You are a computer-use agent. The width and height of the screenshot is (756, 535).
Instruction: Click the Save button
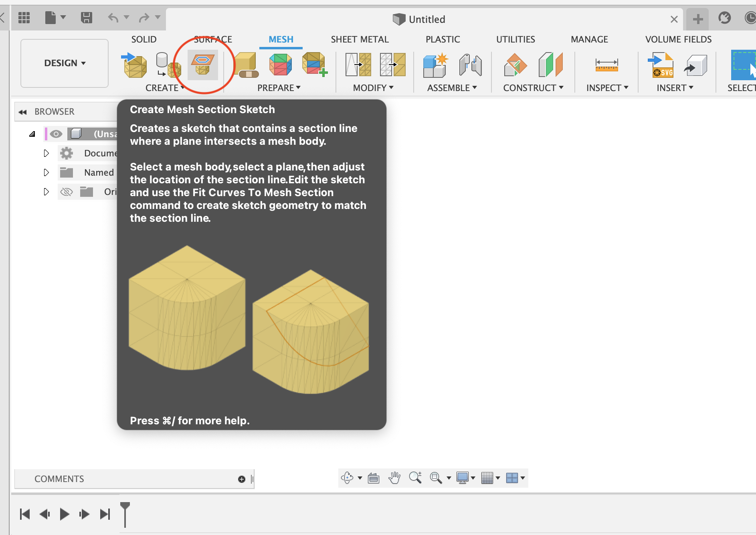click(86, 18)
